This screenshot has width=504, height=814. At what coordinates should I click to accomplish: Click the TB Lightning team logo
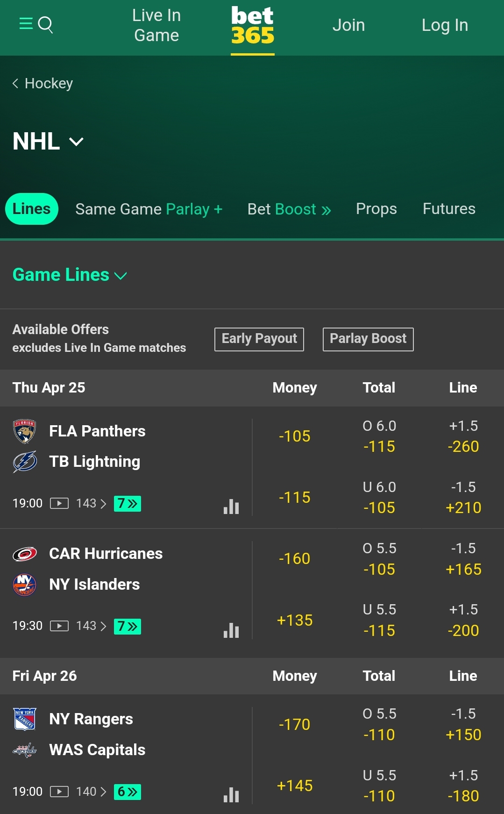[24, 461]
